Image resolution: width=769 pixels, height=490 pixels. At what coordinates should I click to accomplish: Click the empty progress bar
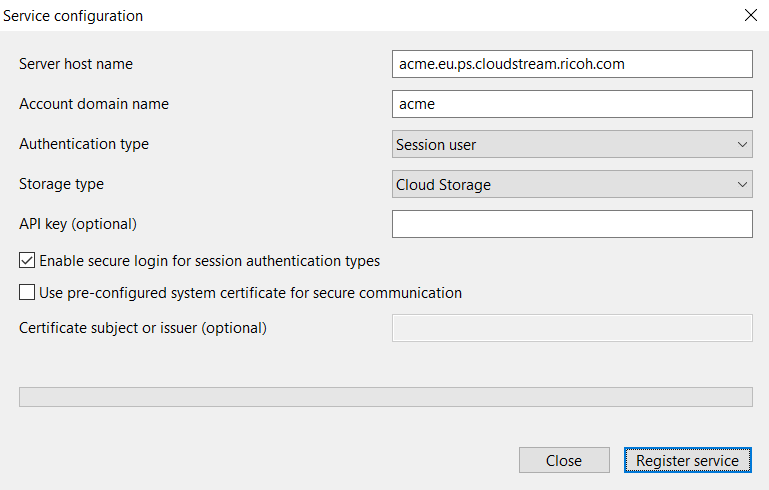pyautogui.click(x=385, y=397)
